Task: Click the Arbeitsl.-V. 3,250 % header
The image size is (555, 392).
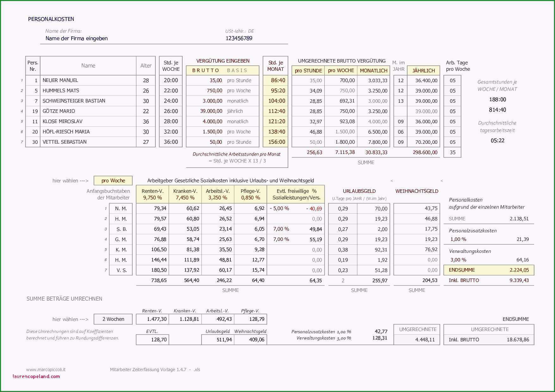Action: point(218,194)
